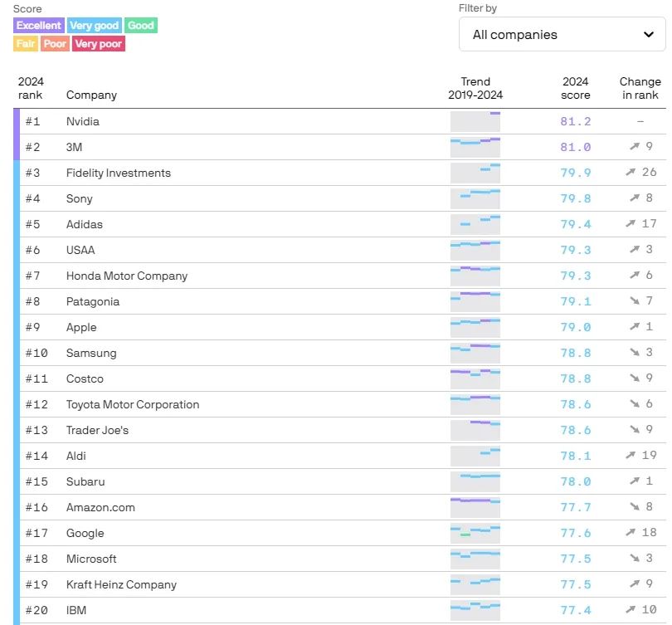Click Patagonia's downward rank arrow icon
672x625 pixels.
click(x=635, y=301)
